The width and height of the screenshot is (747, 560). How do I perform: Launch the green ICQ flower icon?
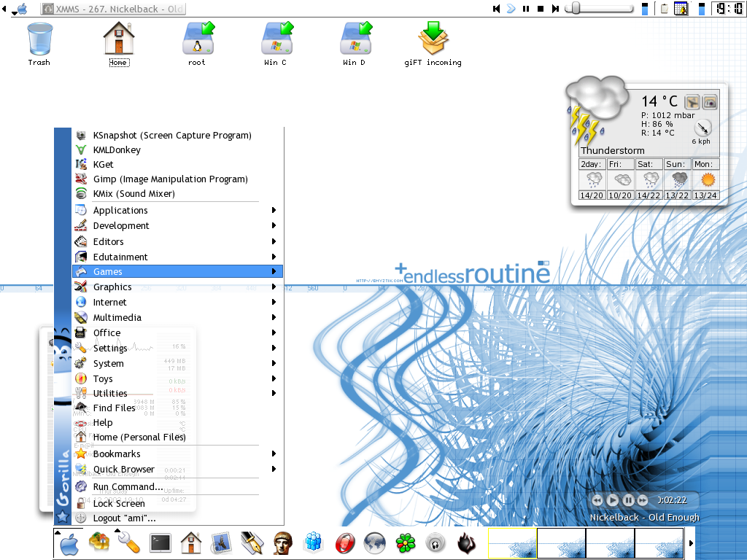click(406, 542)
